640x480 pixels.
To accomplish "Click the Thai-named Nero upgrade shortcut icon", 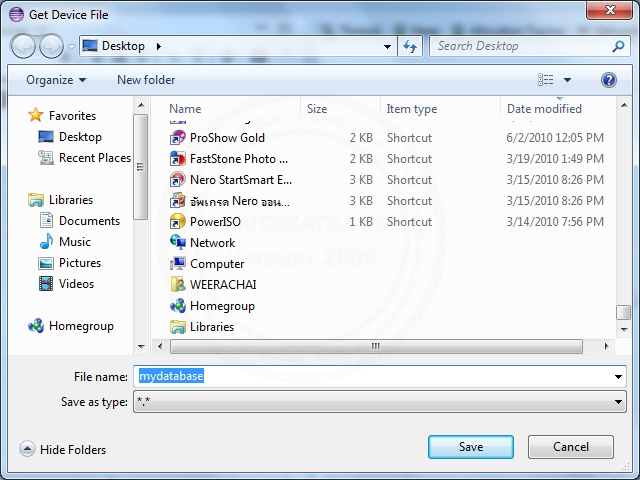I will pyautogui.click(x=178, y=201).
